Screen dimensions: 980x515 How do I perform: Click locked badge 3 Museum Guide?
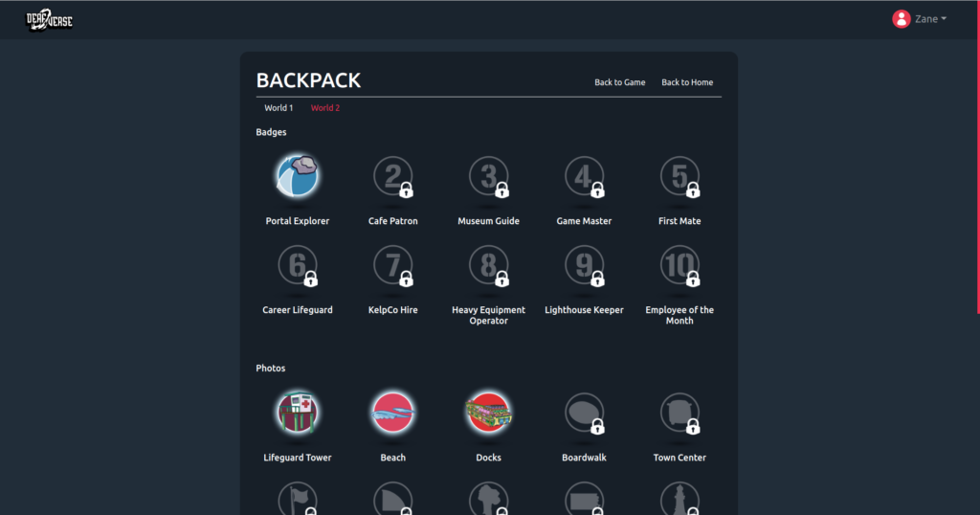coord(489,177)
